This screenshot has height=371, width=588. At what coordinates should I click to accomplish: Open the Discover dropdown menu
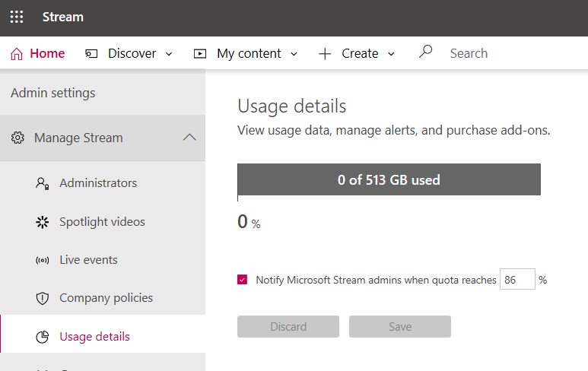click(x=131, y=53)
